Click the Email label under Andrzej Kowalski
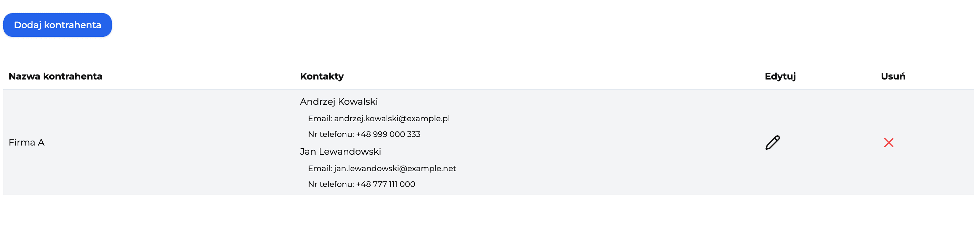980x228 pixels. 320,119
